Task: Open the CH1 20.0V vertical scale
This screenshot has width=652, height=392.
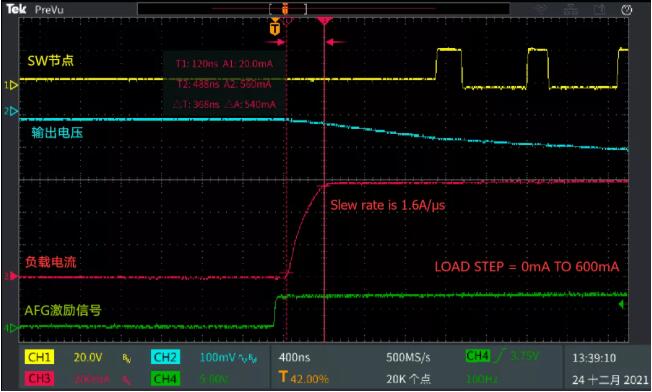Action: coord(88,357)
